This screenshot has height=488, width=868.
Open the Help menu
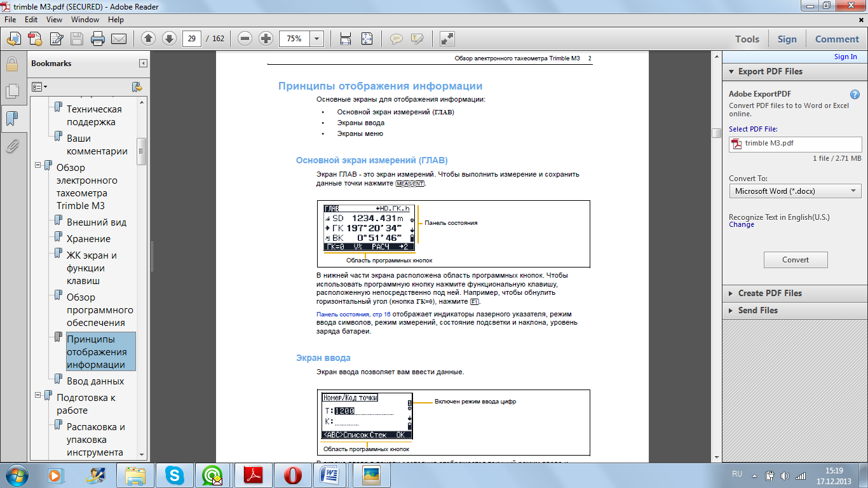point(116,20)
